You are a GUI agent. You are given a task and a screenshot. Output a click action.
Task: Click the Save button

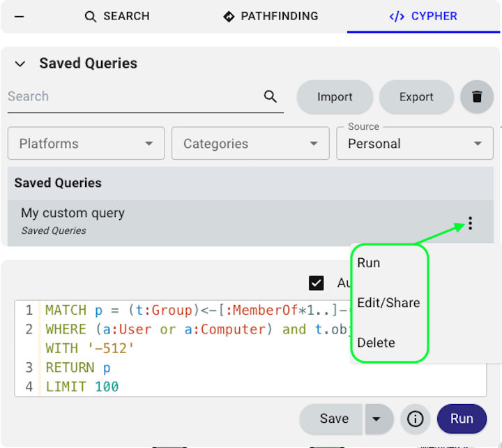tap(331, 419)
